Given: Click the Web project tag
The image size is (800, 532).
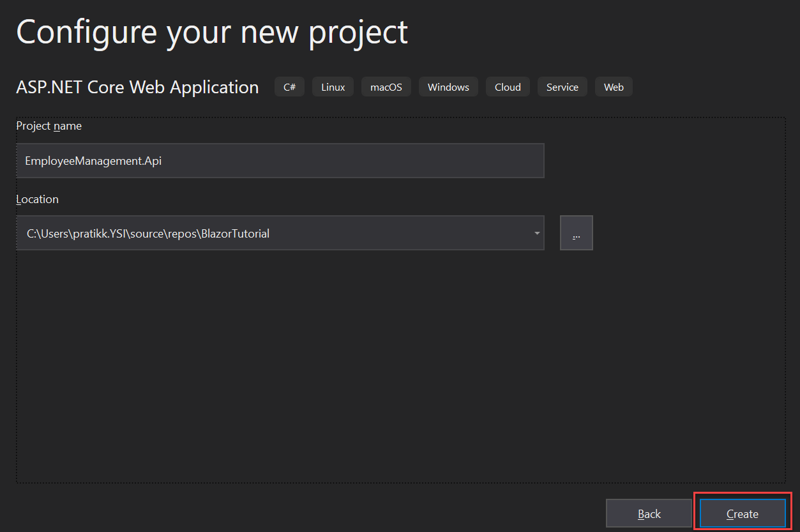Looking at the screenshot, I should 614,87.
